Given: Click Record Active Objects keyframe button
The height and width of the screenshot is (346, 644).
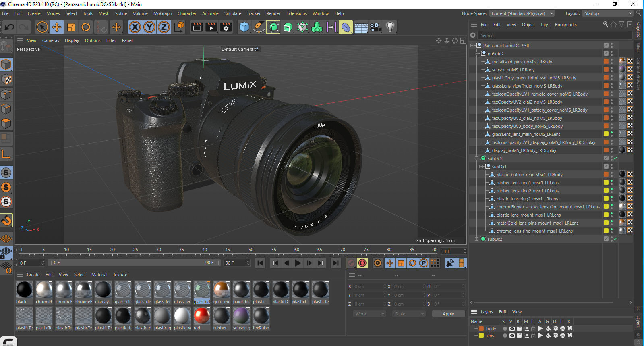Looking at the screenshot, I should (x=351, y=263).
